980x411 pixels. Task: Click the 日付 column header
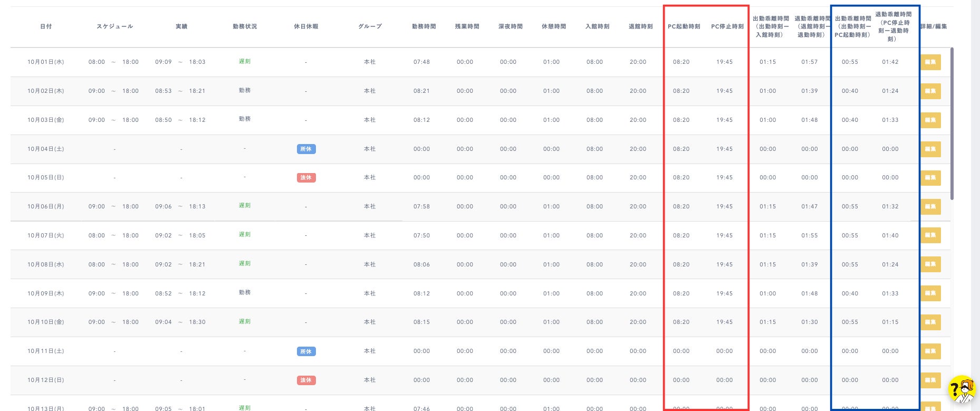point(46,26)
